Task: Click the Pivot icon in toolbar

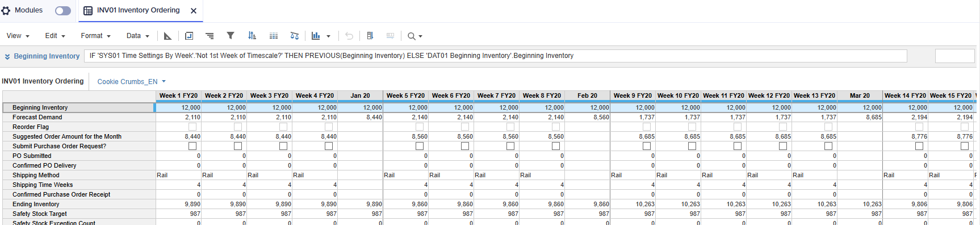Action: coord(189,36)
